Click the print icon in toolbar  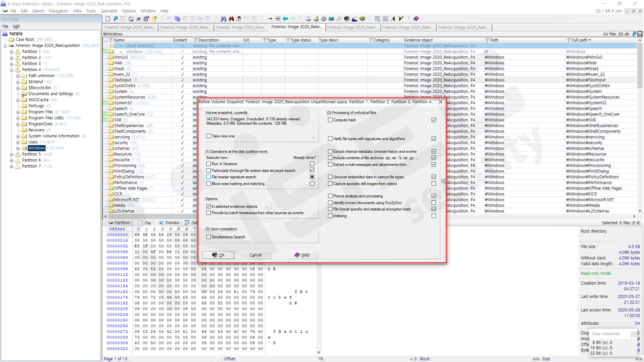(138, 19)
